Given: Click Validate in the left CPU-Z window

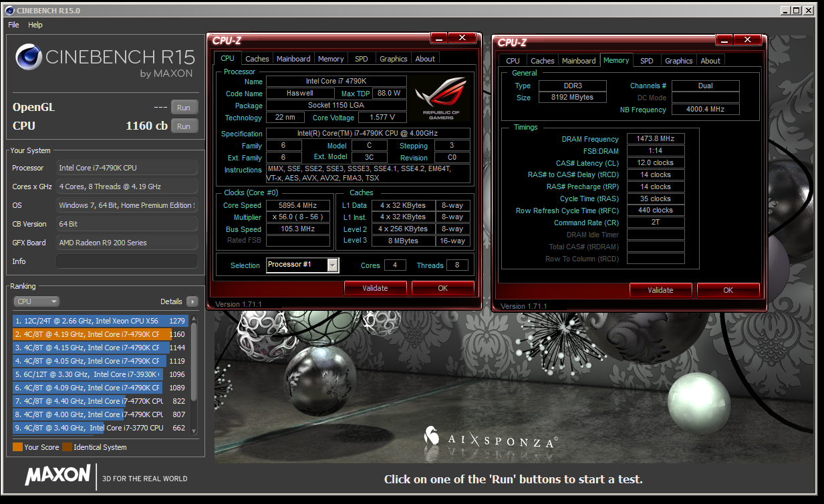Looking at the screenshot, I should pos(375,288).
